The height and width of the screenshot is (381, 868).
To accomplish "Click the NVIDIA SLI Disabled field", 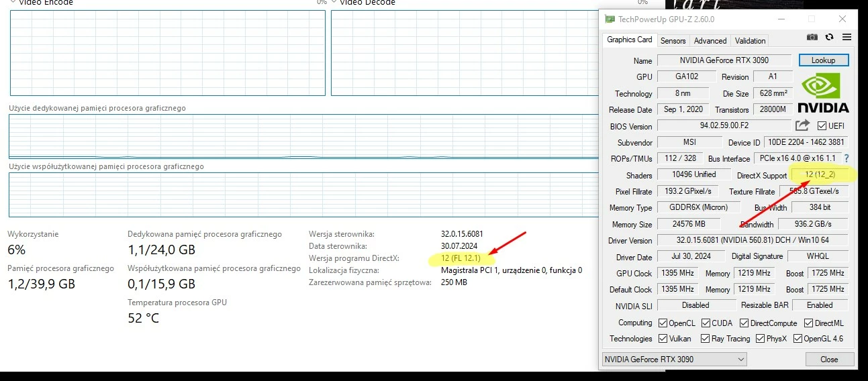I will 695,305.
